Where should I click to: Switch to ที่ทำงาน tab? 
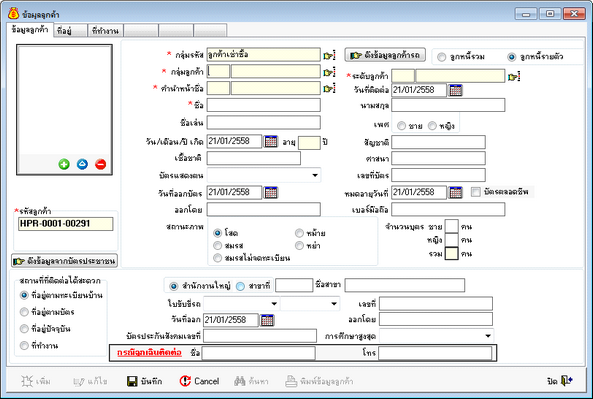105,31
